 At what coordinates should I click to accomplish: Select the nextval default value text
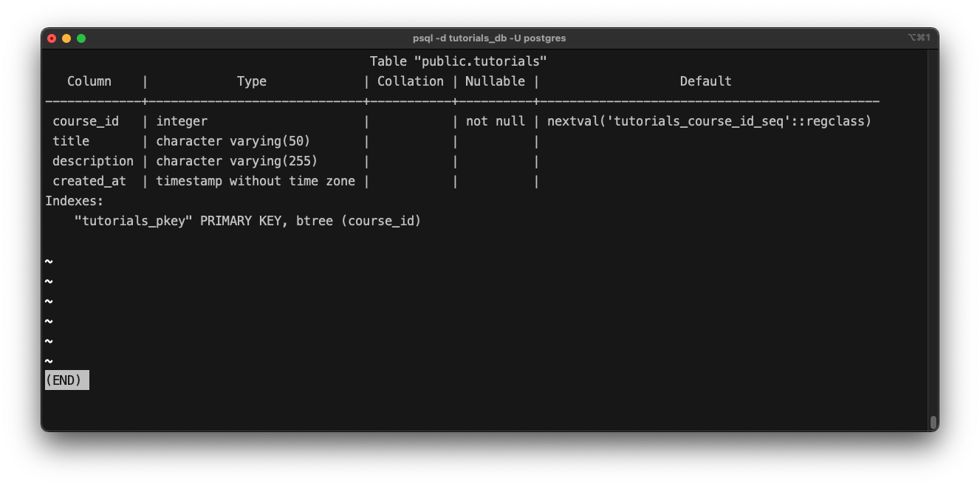(x=707, y=120)
